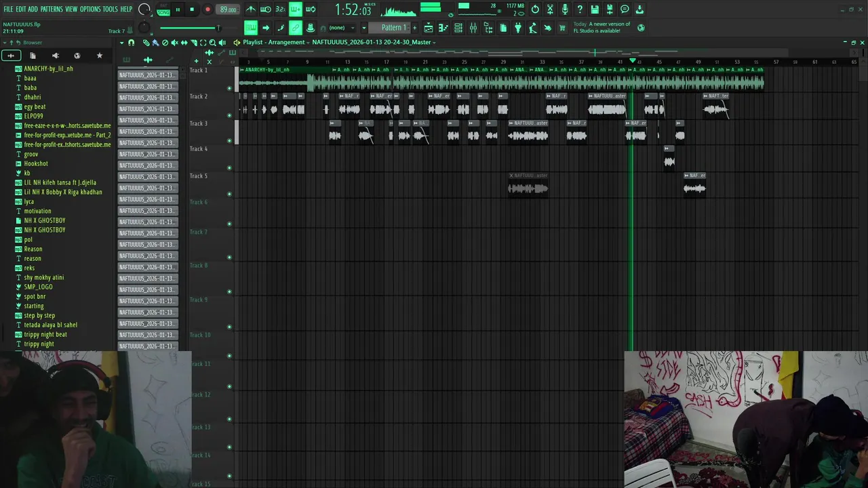Open the FILE menu

point(8,9)
